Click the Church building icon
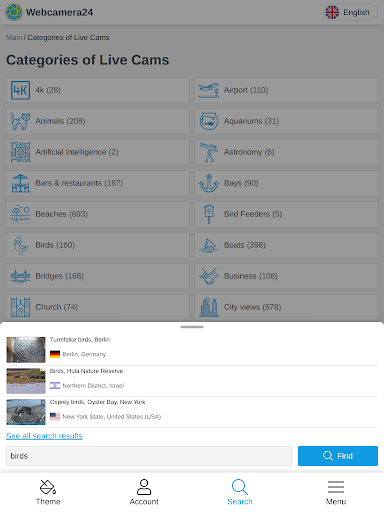Screen dimensions: 384x512 click(x=20, y=307)
